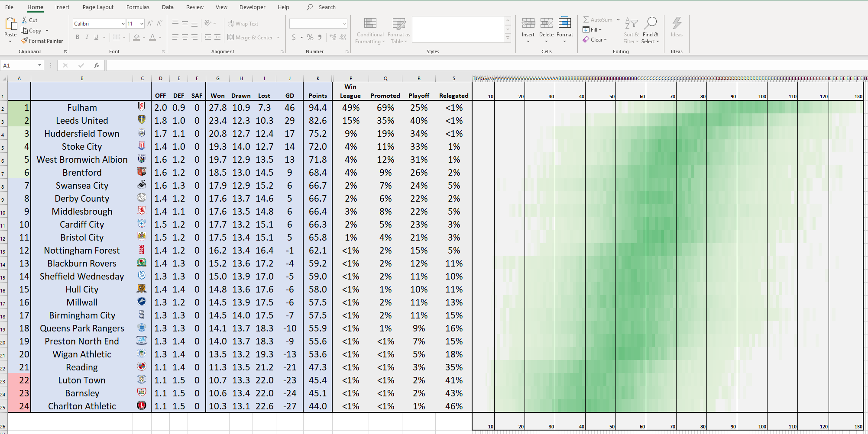Switch to the Page Layout tab

(x=98, y=7)
